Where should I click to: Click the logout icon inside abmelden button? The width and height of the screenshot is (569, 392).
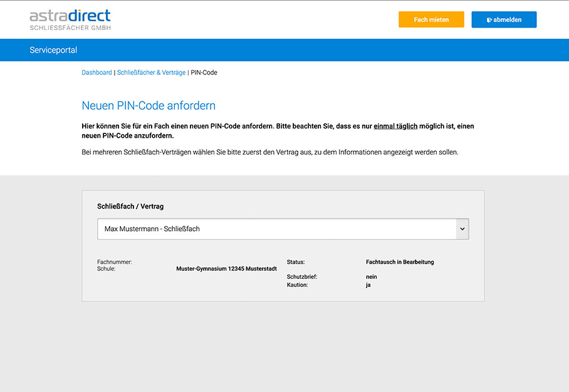coord(489,19)
